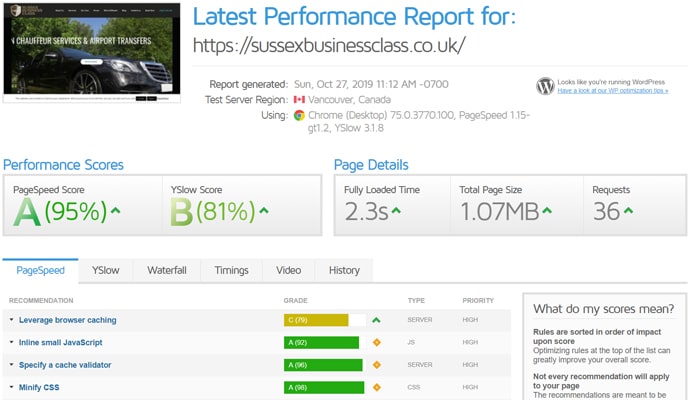Image resolution: width=700 pixels, height=400 pixels.
Task: Click the green arrow beside PageSpeed Score
Action: point(116,211)
